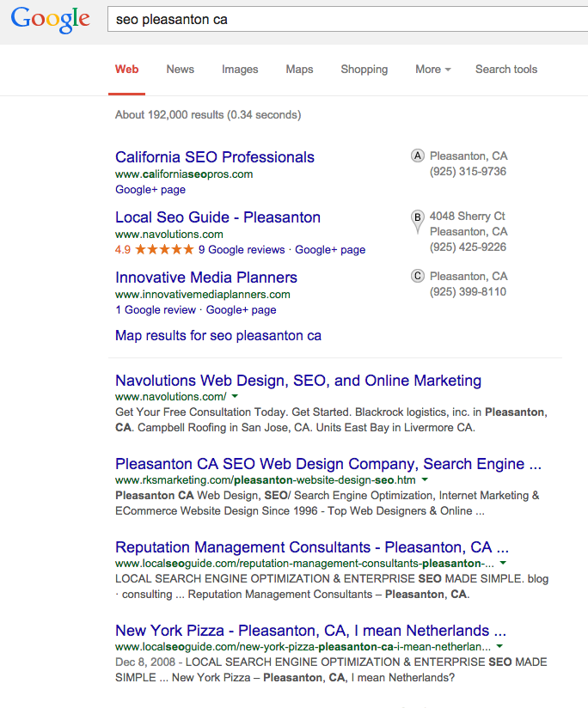The image size is (588, 708).
Task: View 1 Google review for Innovative Media Planners
Action: coord(156,309)
